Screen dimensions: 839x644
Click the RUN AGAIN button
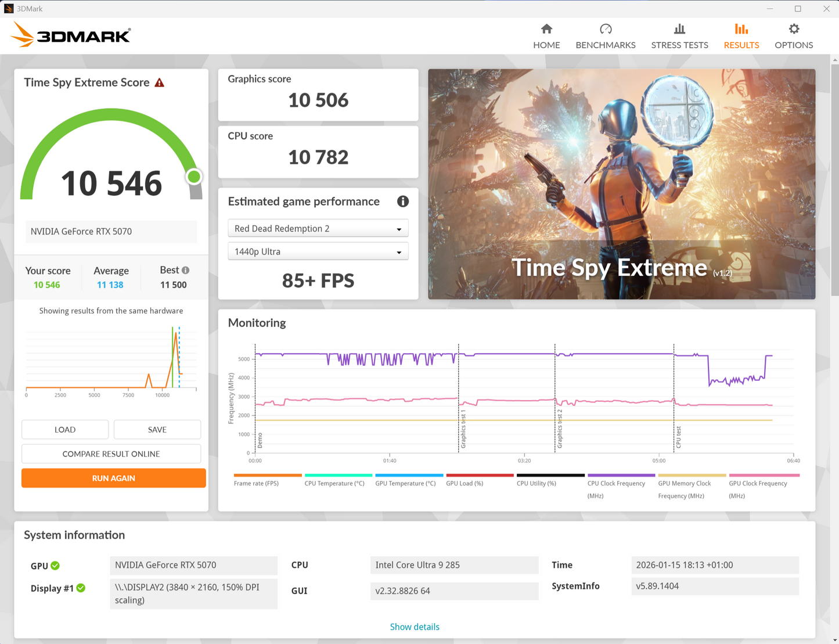(x=113, y=478)
